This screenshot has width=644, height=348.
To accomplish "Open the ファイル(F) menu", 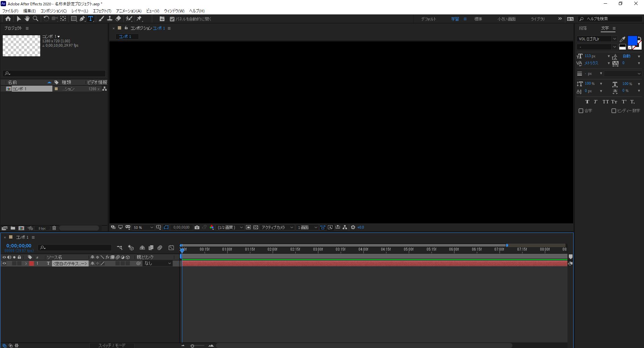I will [10, 11].
